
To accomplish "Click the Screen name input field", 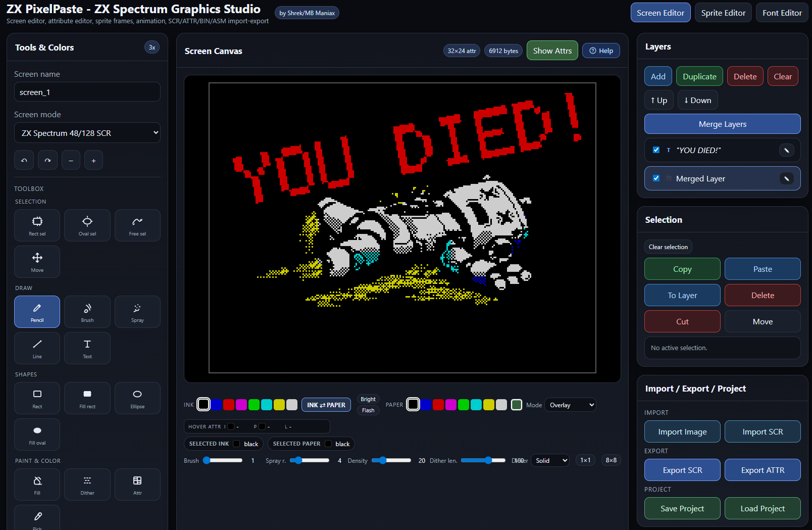I will coord(87,92).
